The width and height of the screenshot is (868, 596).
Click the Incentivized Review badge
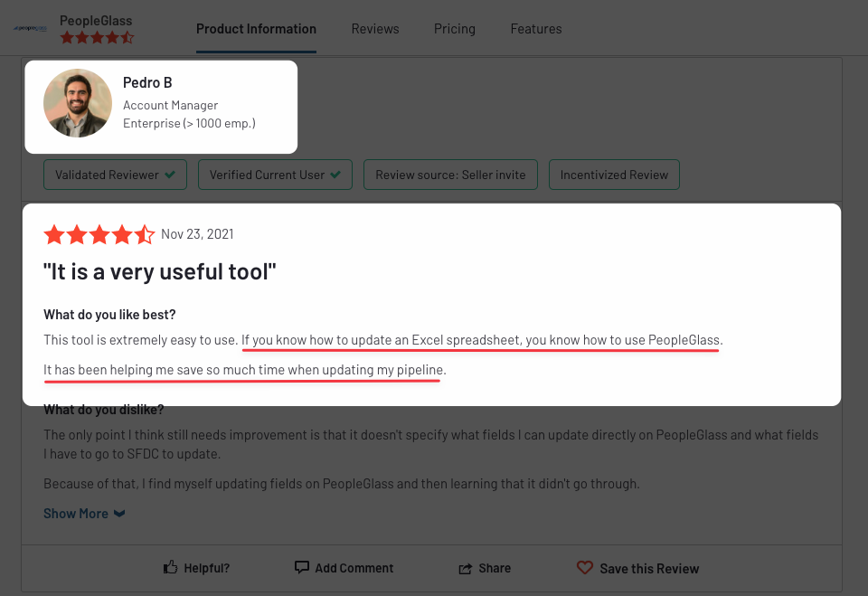tap(614, 175)
